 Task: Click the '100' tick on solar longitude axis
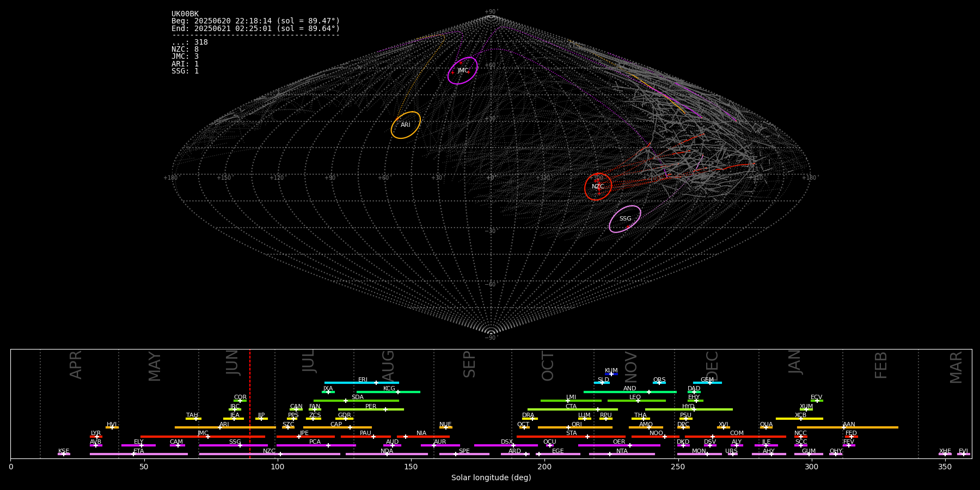click(277, 467)
